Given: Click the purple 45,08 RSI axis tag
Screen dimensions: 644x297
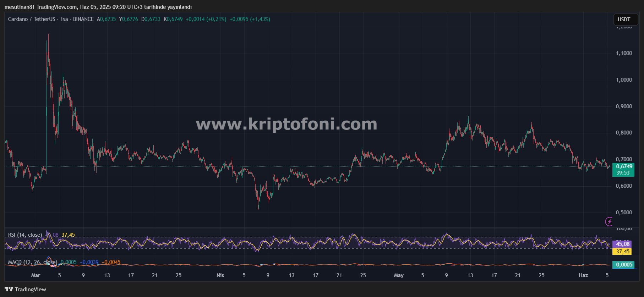Looking at the screenshot, I should 622,244.
